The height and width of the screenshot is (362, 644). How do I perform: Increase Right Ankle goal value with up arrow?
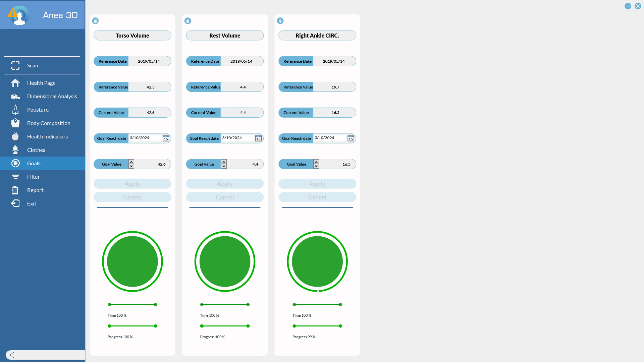point(316,162)
